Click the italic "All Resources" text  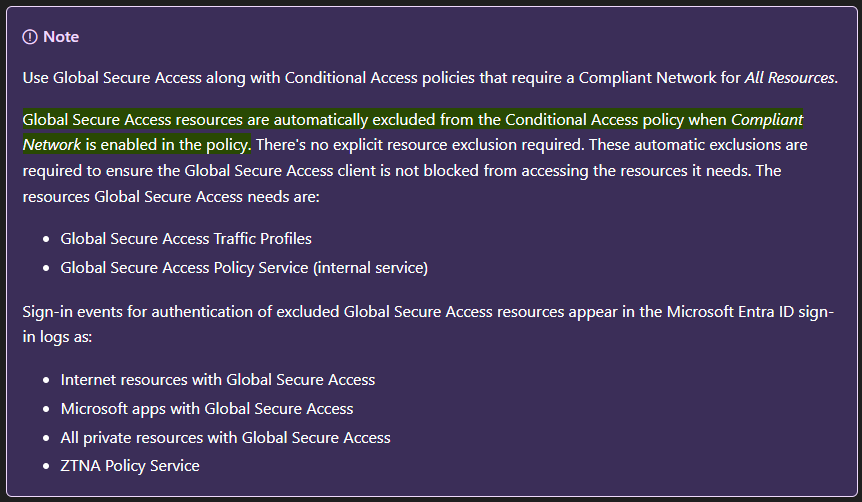click(x=790, y=78)
